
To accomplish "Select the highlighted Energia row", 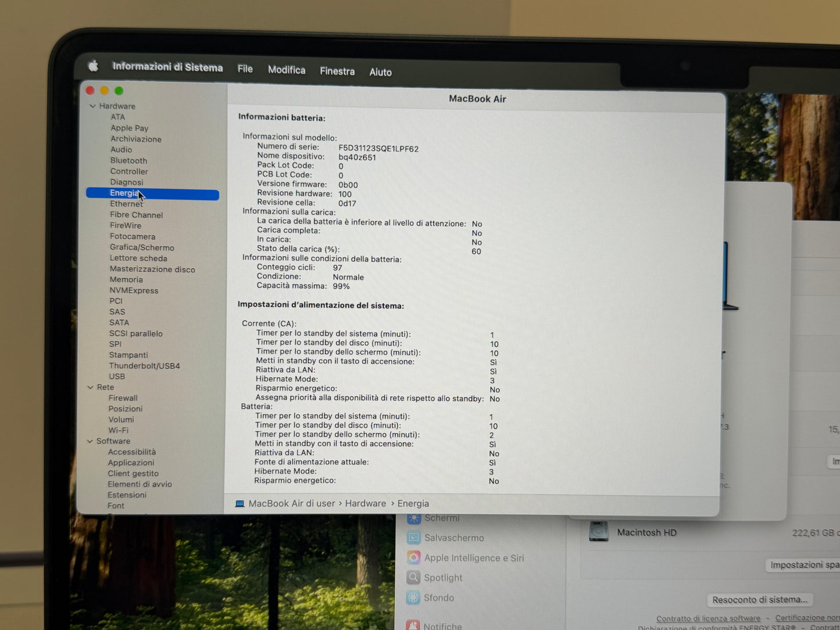I will [152, 194].
